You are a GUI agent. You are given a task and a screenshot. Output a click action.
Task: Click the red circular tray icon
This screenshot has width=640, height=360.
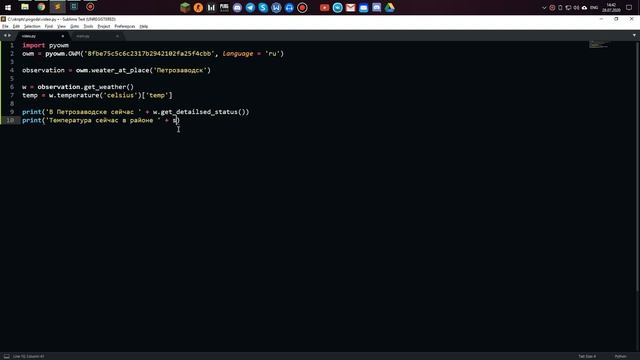coord(552,7)
